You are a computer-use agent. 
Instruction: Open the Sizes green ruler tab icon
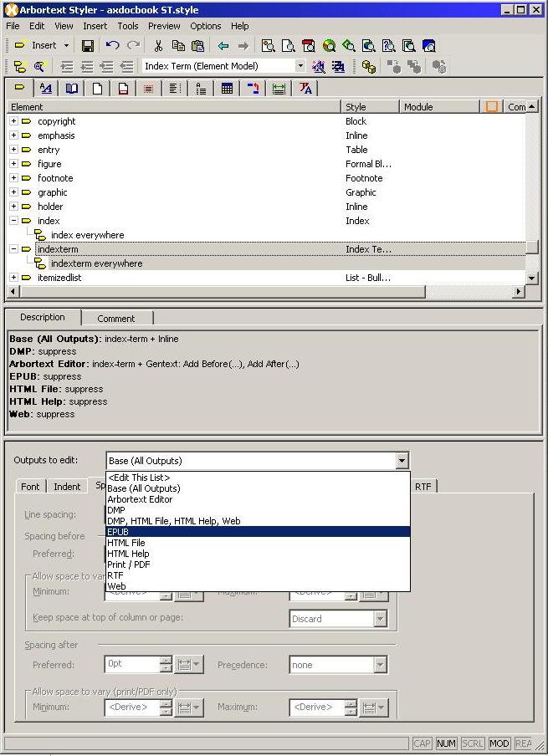279,89
